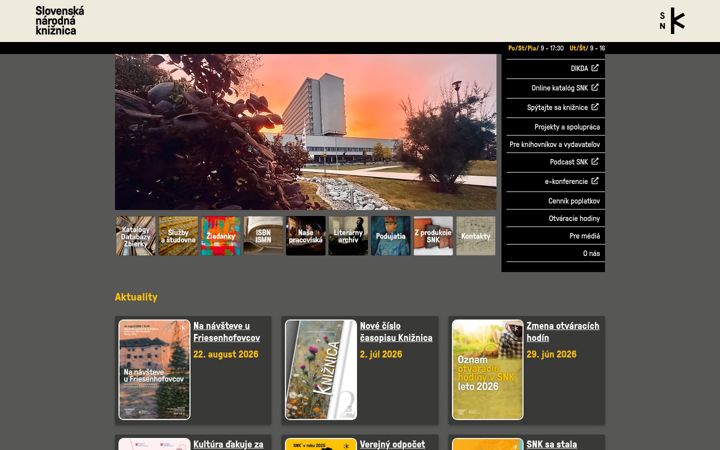Viewport: 720px width, 450px height.
Task: Open Otváracie hodiny menu item
Action: 574,219
